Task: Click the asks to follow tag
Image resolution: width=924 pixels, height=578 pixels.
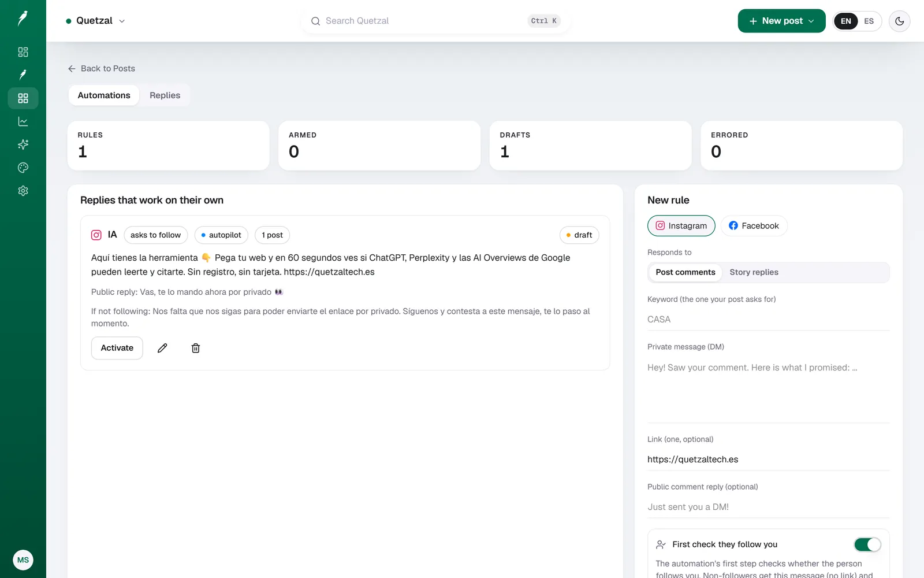Action: (155, 235)
